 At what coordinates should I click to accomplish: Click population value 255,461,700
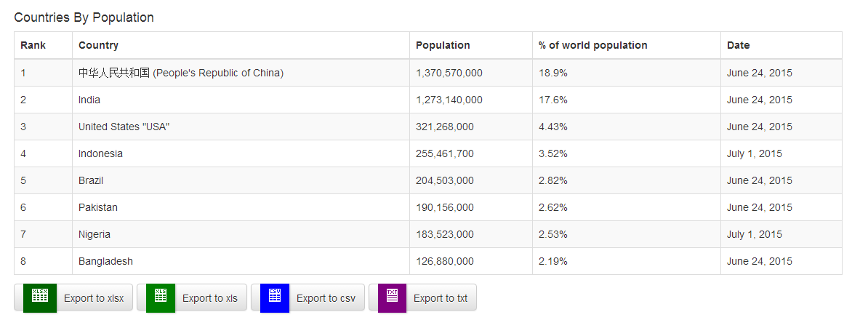click(444, 154)
